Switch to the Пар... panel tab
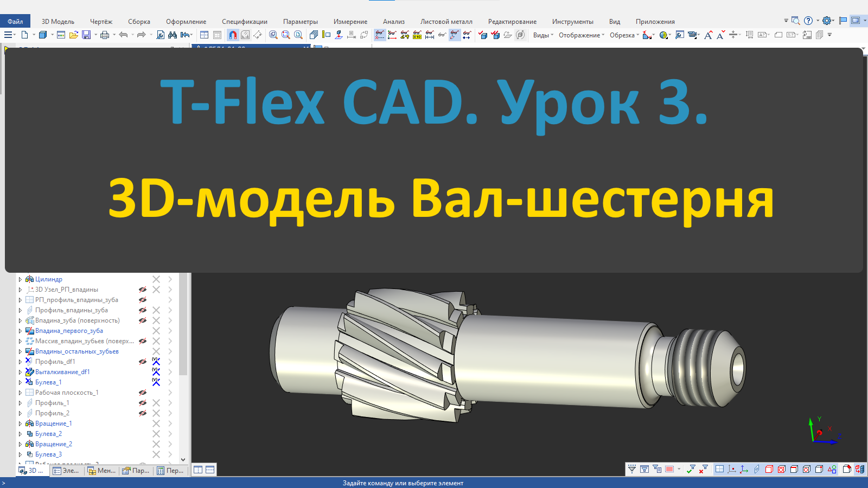Viewport: 868px width, 488px height. point(136,471)
